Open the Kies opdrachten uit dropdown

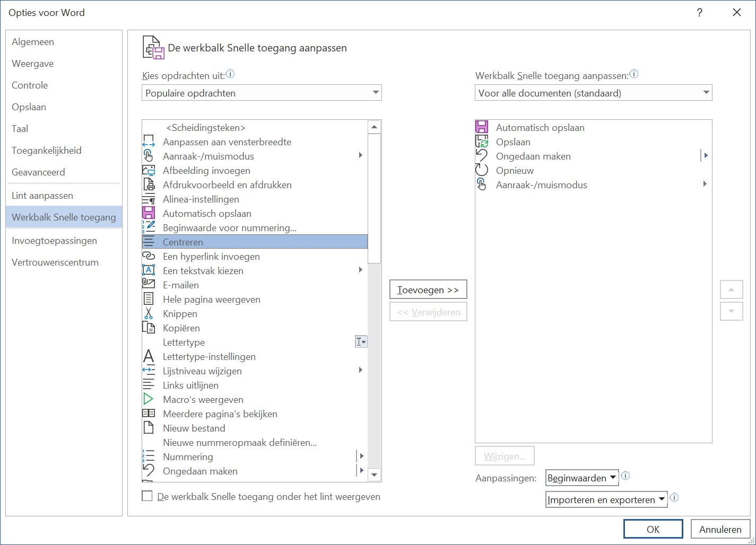pyautogui.click(x=262, y=93)
